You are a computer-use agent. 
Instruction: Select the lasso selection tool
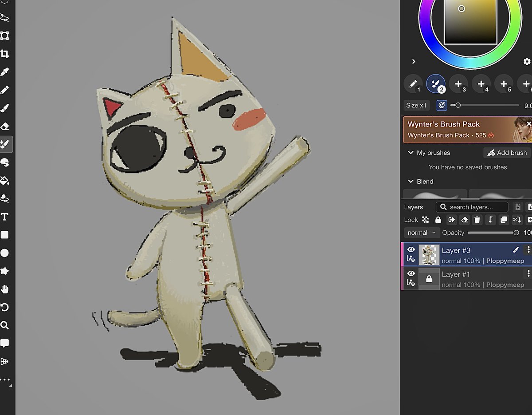tap(5, 17)
